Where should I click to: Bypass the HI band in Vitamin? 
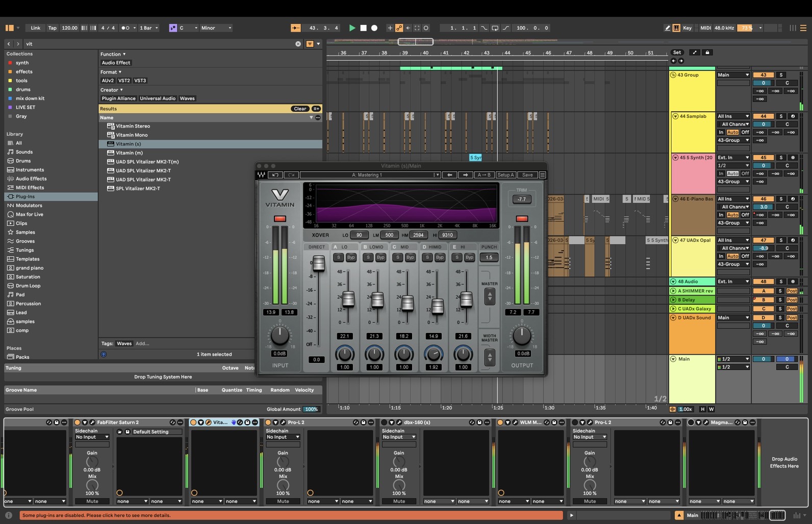(469, 257)
